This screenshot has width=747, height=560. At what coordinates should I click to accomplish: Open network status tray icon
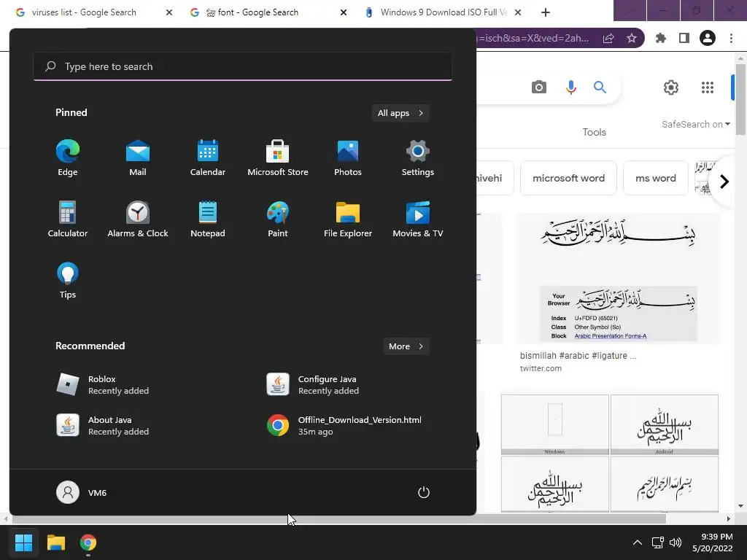[x=658, y=542]
